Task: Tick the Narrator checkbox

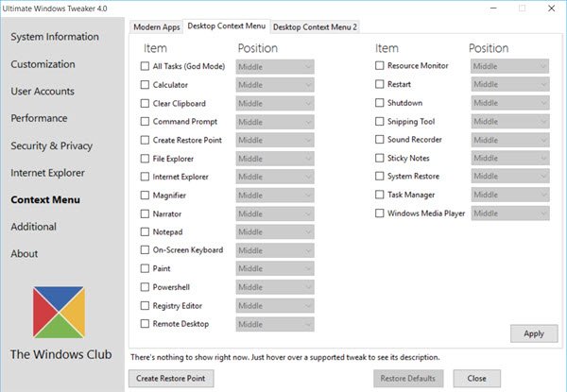Action: click(145, 213)
